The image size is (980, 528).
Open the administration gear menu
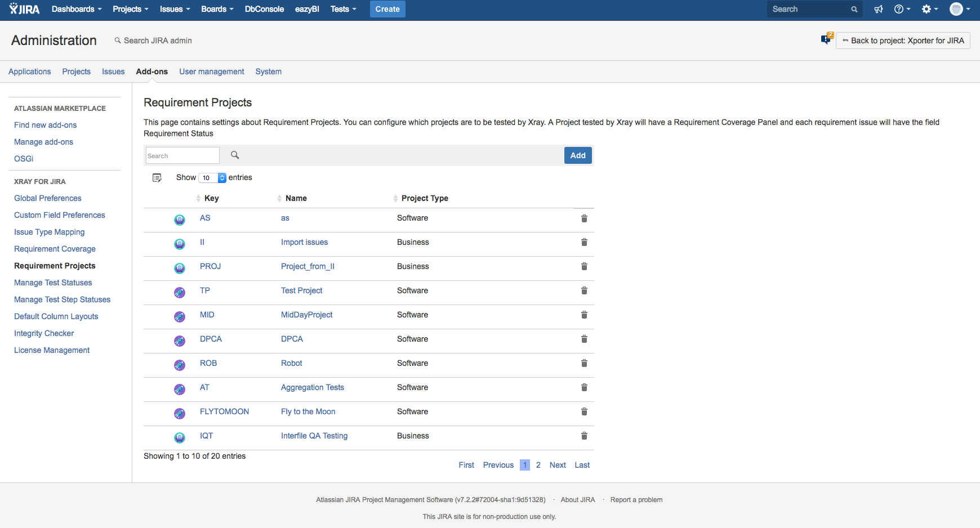[930, 9]
